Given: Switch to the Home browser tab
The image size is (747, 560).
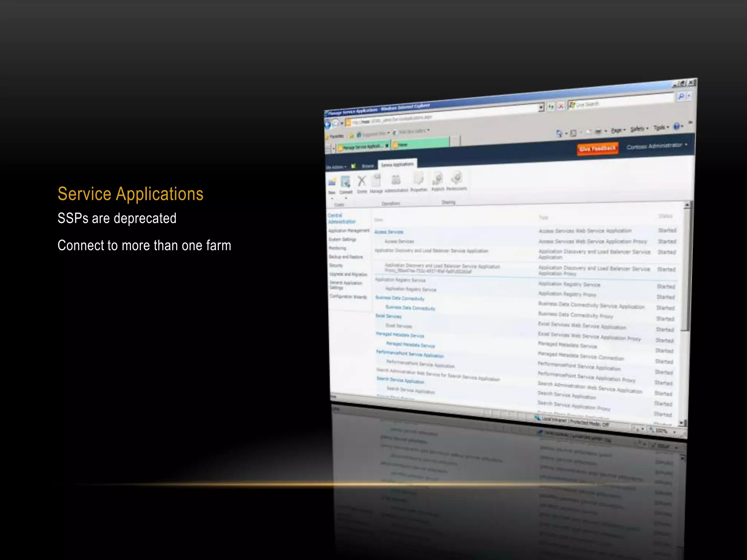Looking at the screenshot, I should [x=419, y=144].
